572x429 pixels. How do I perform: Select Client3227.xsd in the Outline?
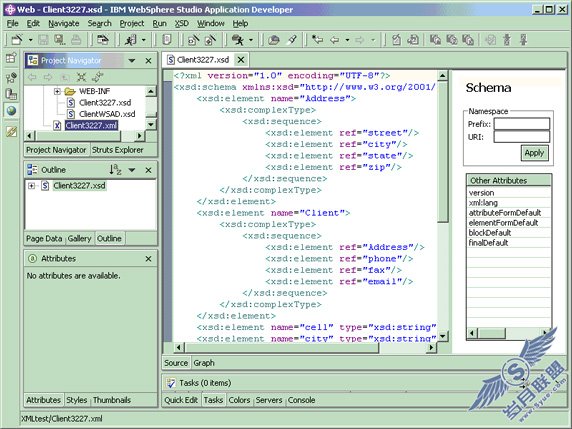pyautogui.click(x=79, y=186)
